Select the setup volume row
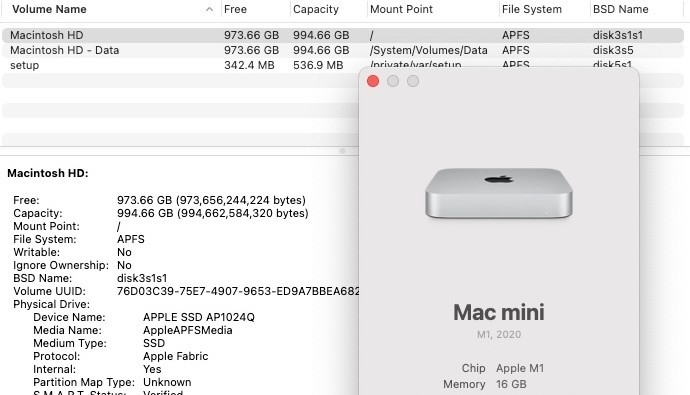Screen dimensions: 690x395 [180, 65]
